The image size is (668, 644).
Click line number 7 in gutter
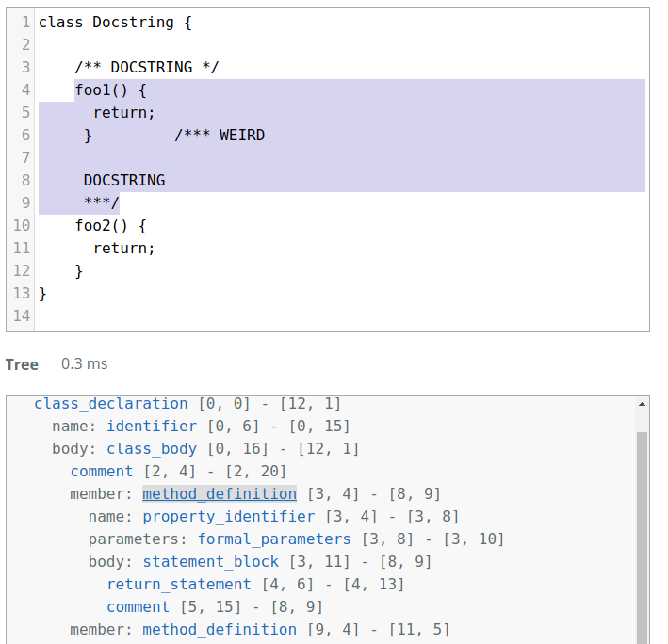click(x=25, y=157)
